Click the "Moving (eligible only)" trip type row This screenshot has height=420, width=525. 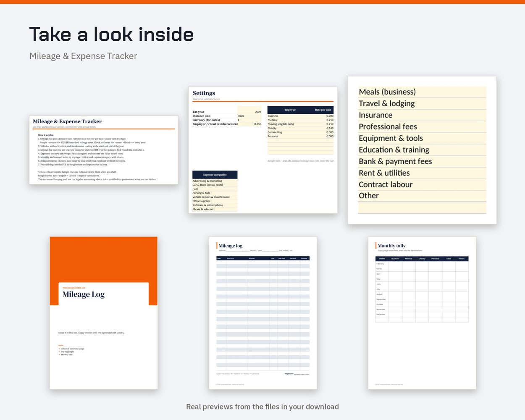click(300, 124)
